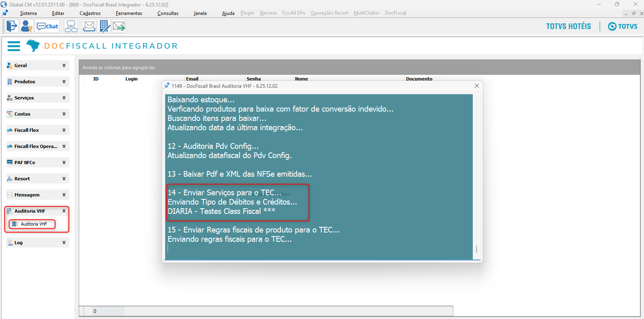Click the Fiscall Flex Opera... group icon

[x=10, y=146]
